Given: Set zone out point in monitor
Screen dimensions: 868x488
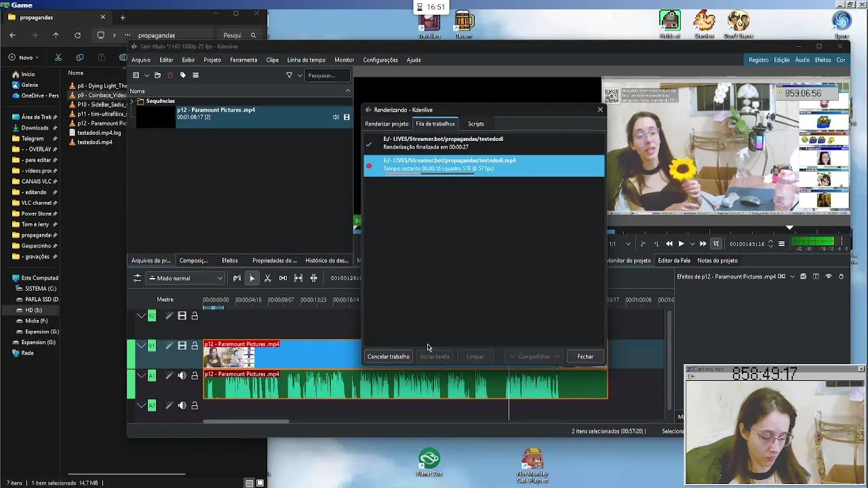Looking at the screenshot, I should [656, 244].
